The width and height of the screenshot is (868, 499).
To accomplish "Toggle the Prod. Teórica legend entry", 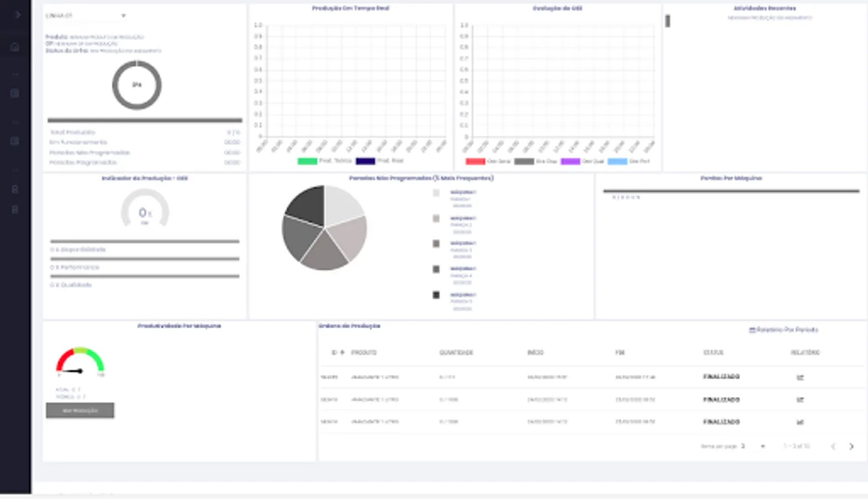I will pyautogui.click(x=320, y=161).
